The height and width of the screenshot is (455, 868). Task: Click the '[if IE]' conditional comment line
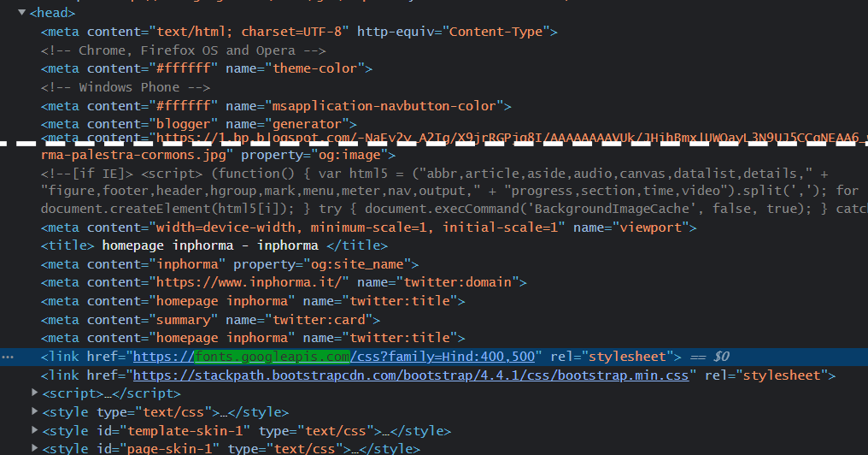(x=434, y=174)
